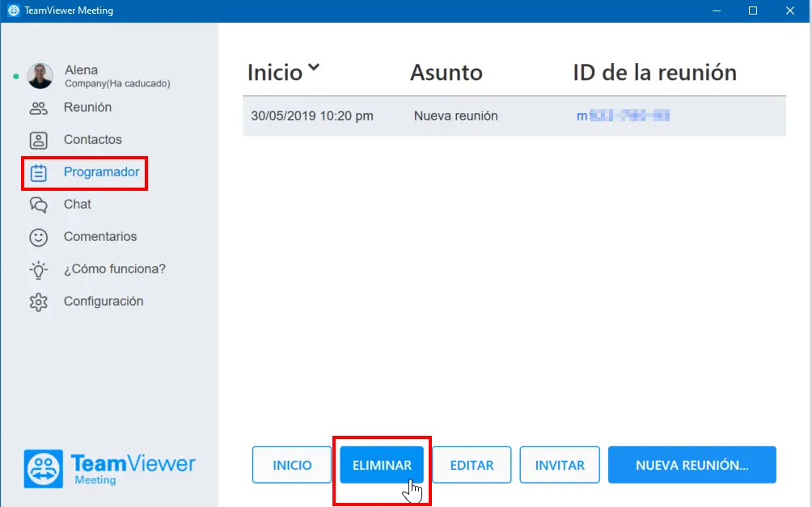
Task: Open the ¿Cómo funciona? menu item
Action: tap(115, 269)
